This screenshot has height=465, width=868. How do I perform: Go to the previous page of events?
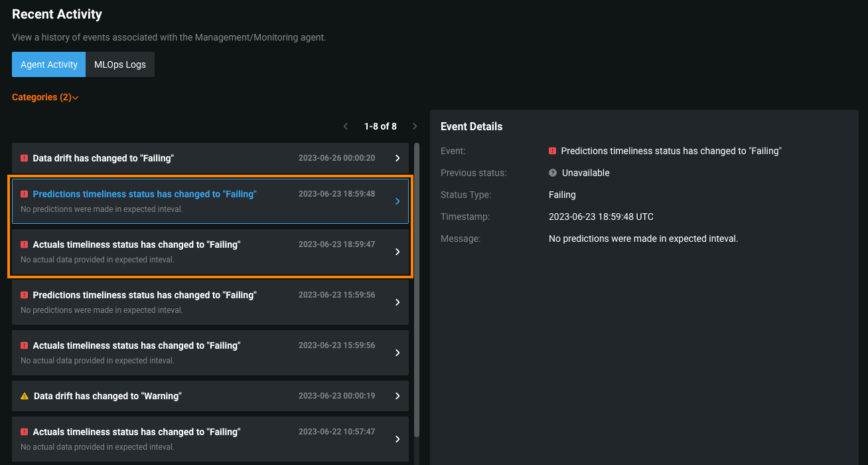[346, 126]
